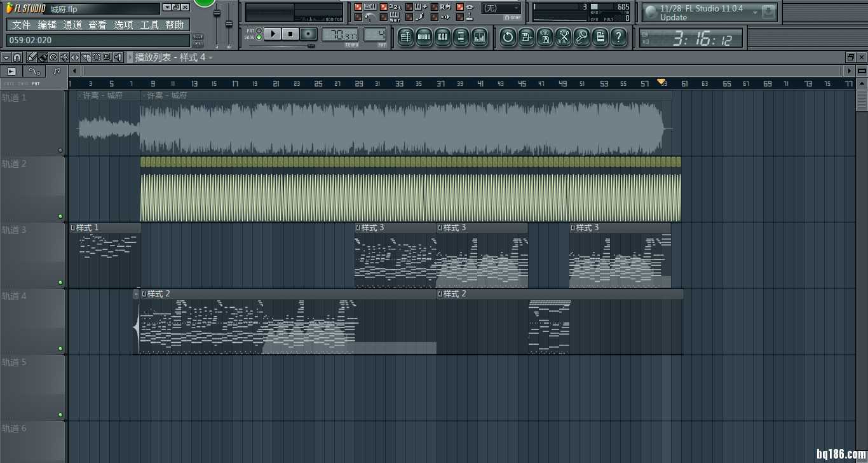This screenshot has width=868, height=463.
Task: Click the playlist vertical scrollbar
Action: point(862,100)
